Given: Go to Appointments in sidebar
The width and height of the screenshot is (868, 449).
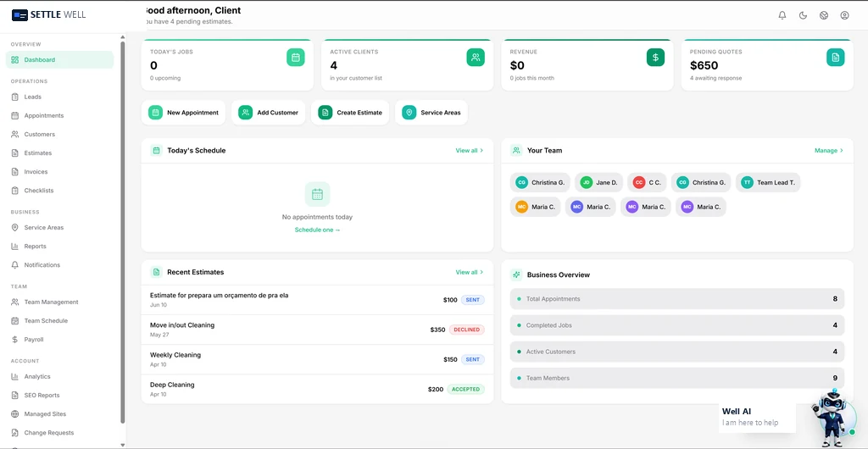Looking at the screenshot, I should pos(60,115).
